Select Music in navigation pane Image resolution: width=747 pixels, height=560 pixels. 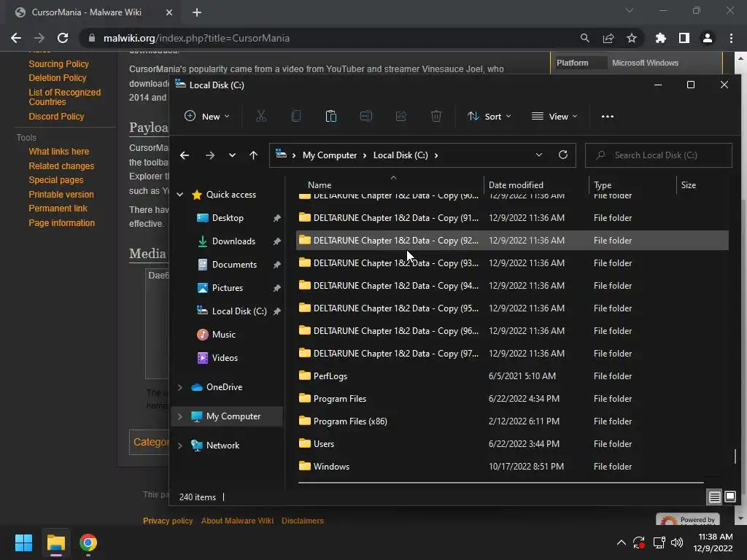(x=224, y=334)
